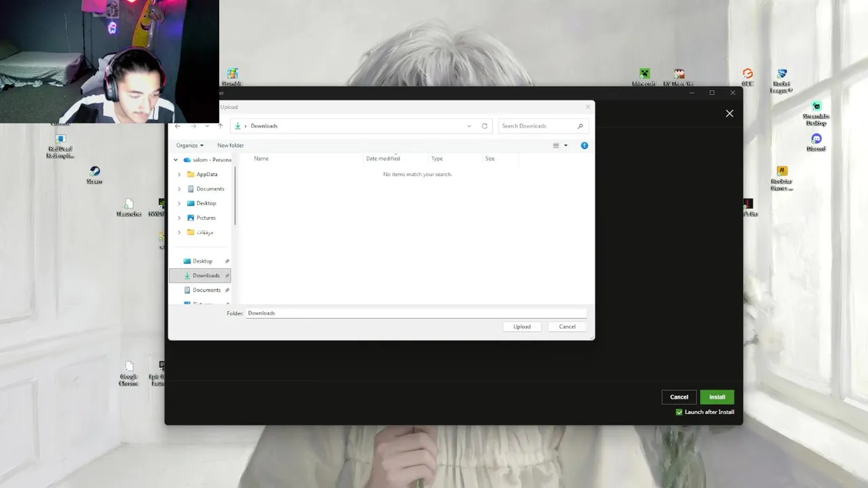The image size is (868, 488).
Task: Open the view options dropdown arrow
Action: tap(566, 145)
